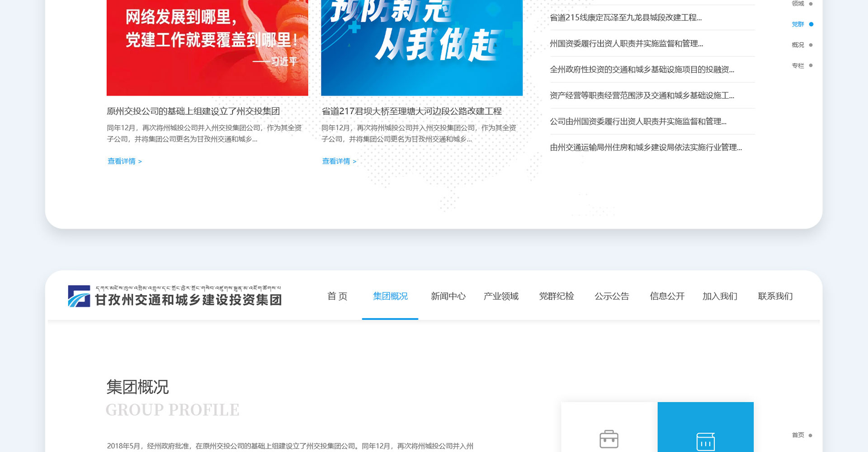Click the briefcase icon card
The height and width of the screenshot is (452, 868).
point(609,438)
